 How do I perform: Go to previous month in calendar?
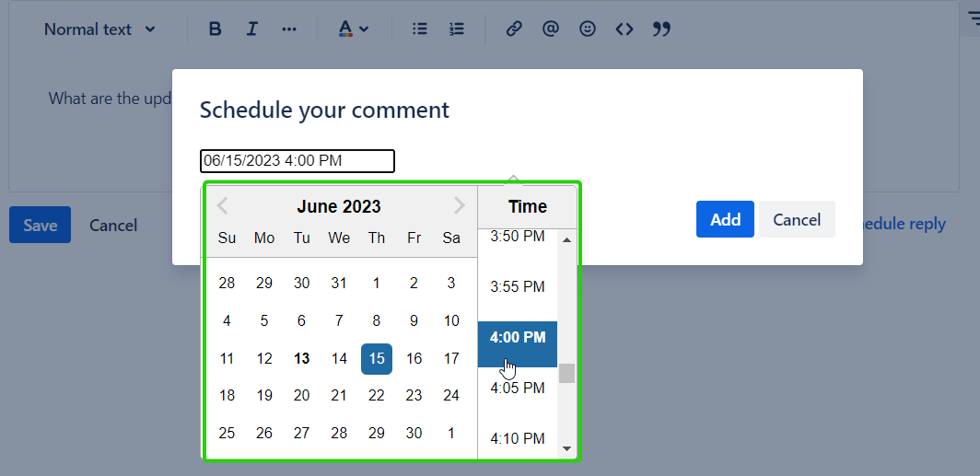tap(222, 206)
